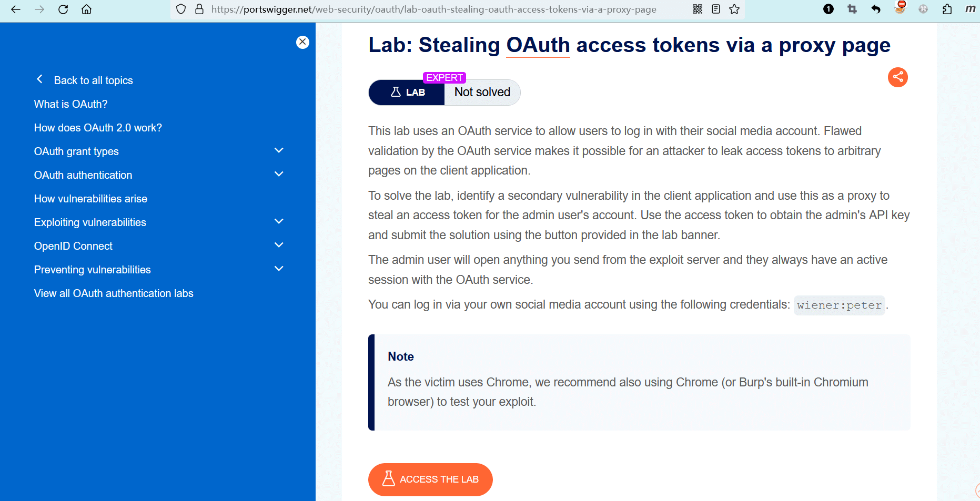Click the ACCESS THE LAB button

[430, 479]
